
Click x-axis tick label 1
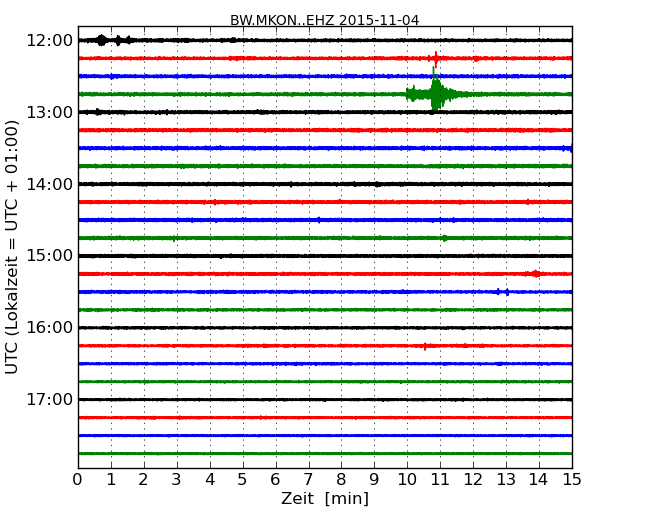click(111, 480)
